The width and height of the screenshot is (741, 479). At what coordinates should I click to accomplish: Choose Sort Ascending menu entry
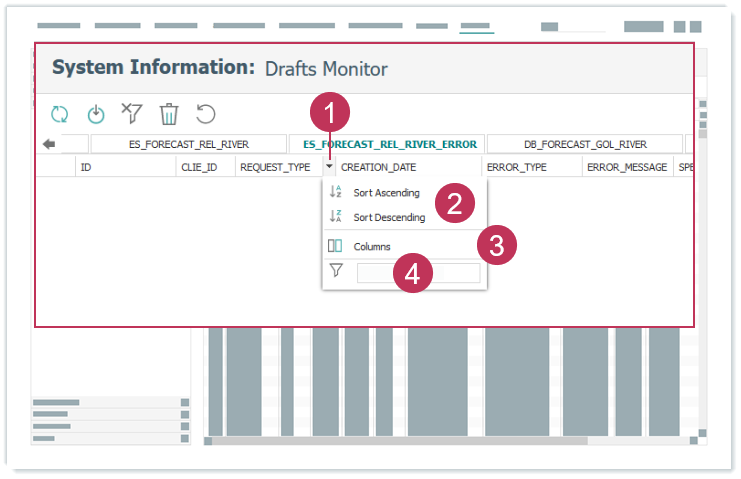point(386,192)
